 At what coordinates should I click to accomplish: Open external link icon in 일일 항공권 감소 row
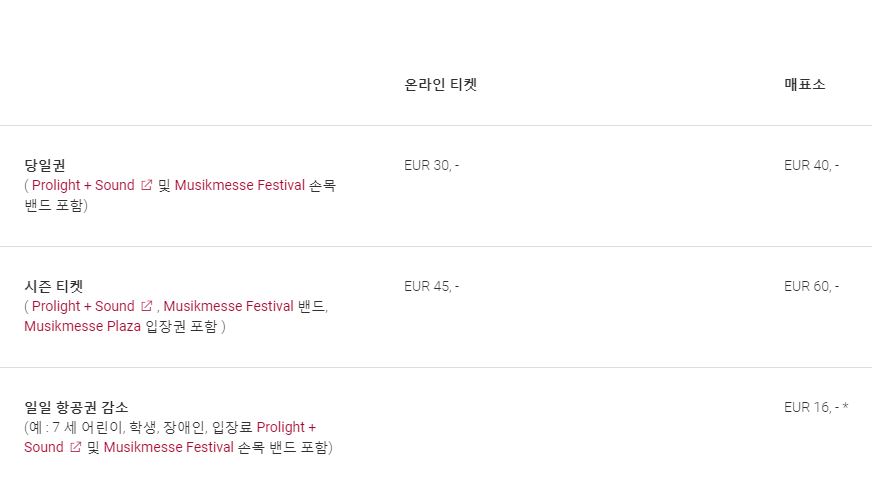(x=75, y=447)
